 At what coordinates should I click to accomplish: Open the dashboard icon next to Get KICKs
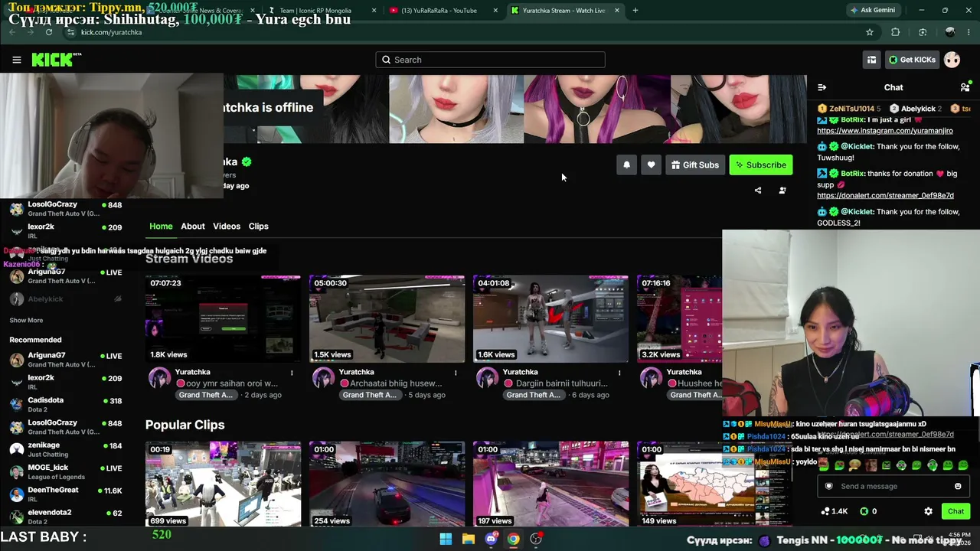871,60
